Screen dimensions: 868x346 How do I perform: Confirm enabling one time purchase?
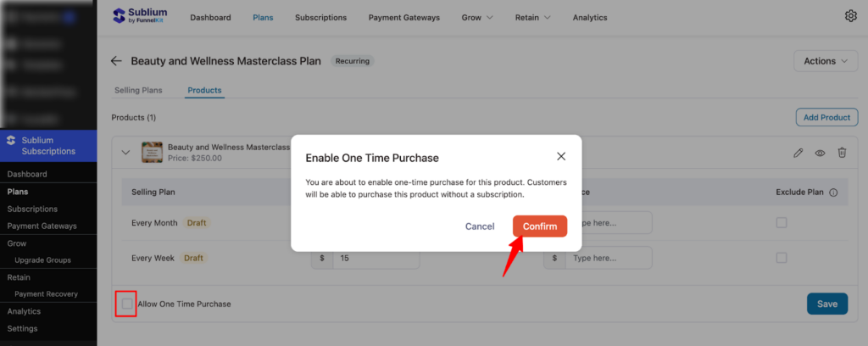click(540, 226)
